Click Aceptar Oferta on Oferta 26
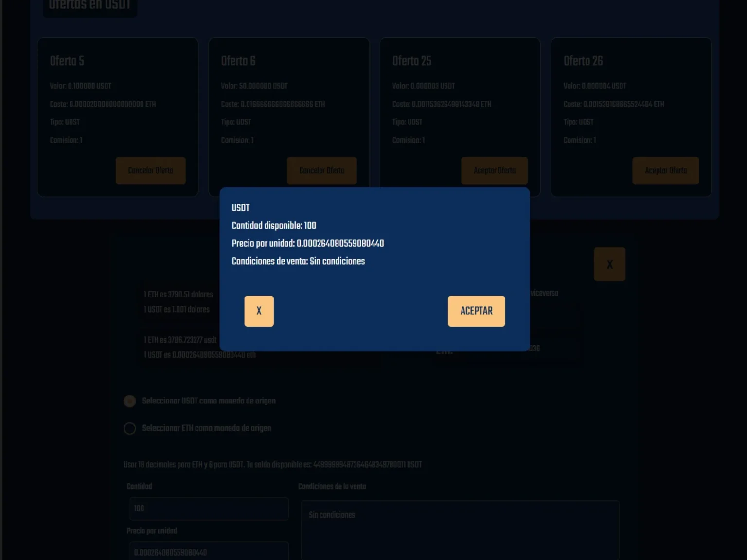Image resolution: width=747 pixels, height=560 pixels. click(665, 171)
